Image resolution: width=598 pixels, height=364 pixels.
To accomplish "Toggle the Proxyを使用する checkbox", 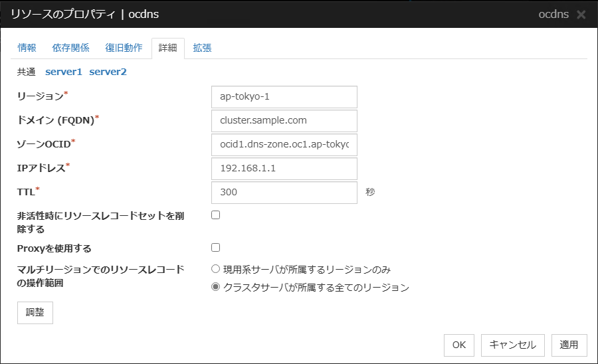I will [215, 248].
